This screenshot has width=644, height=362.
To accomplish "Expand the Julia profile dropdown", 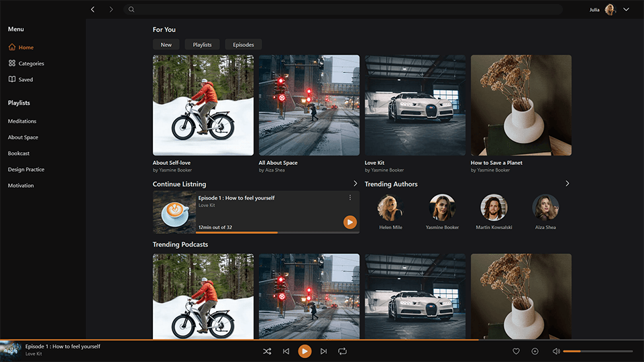I will coord(626,9).
